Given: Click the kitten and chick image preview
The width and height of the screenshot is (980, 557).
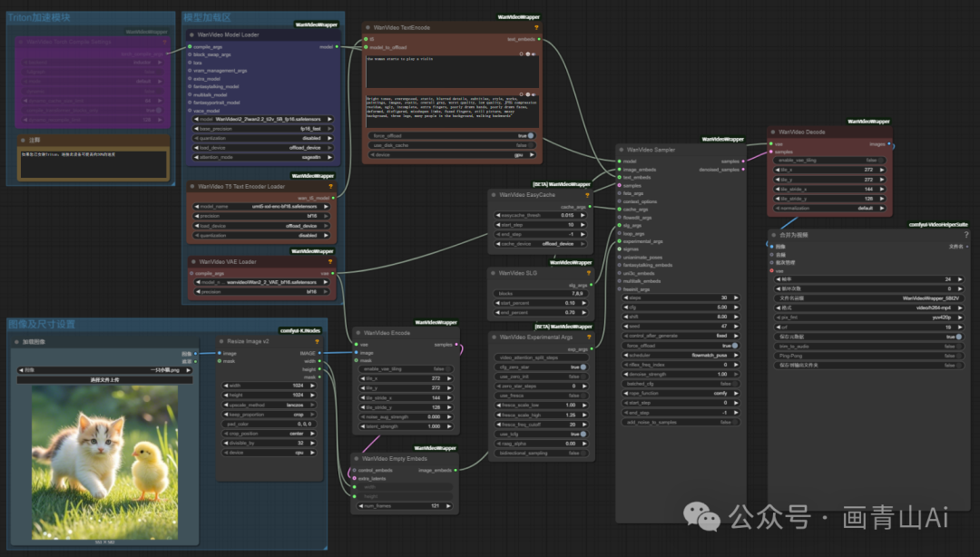Looking at the screenshot, I should click(x=104, y=462).
